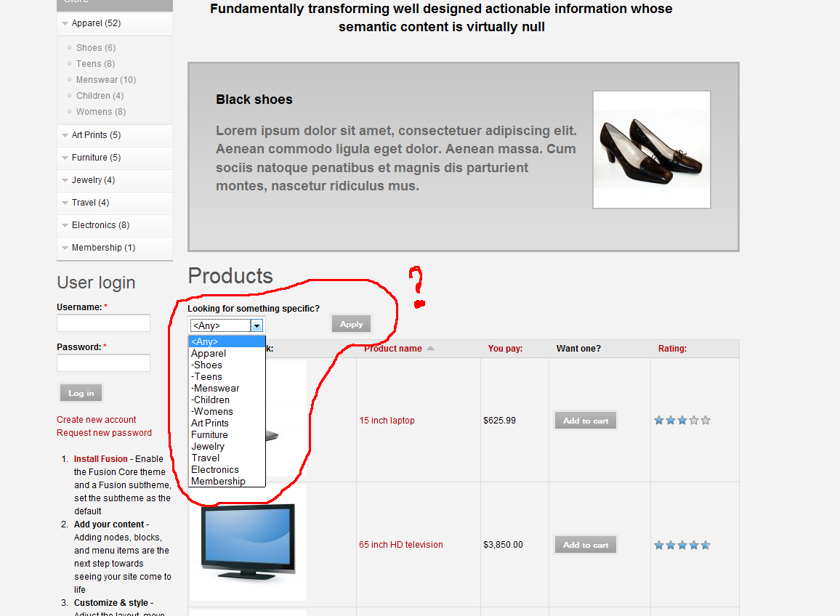
Task: Focus the Username input field
Action: [103, 323]
